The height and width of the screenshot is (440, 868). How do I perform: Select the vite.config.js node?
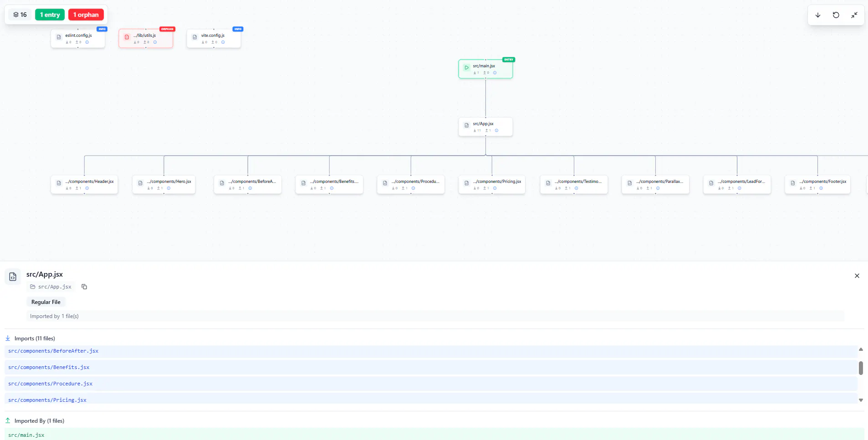214,38
